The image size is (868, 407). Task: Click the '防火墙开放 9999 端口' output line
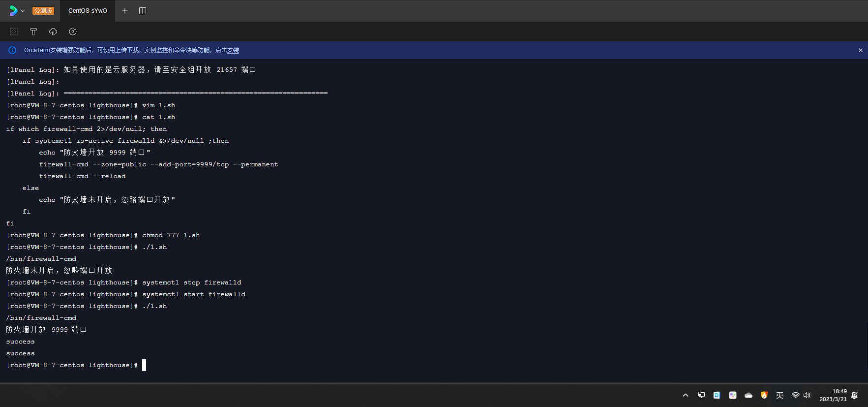tap(47, 330)
